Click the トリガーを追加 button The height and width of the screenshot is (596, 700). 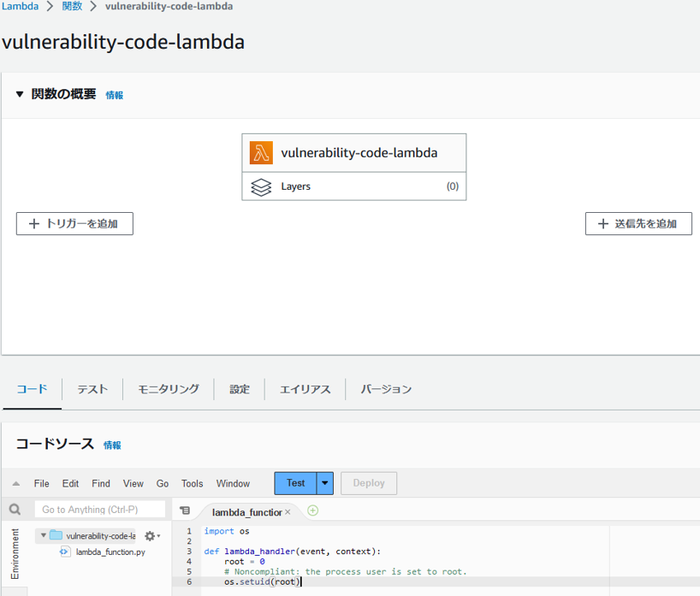coord(74,223)
